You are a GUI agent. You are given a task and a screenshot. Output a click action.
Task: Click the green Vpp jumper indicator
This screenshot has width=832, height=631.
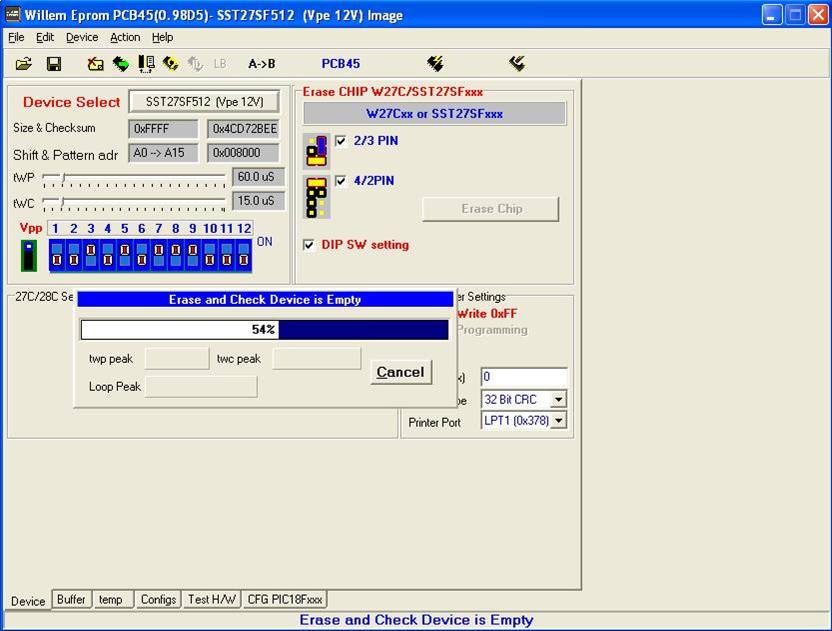pyautogui.click(x=29, y=255)
